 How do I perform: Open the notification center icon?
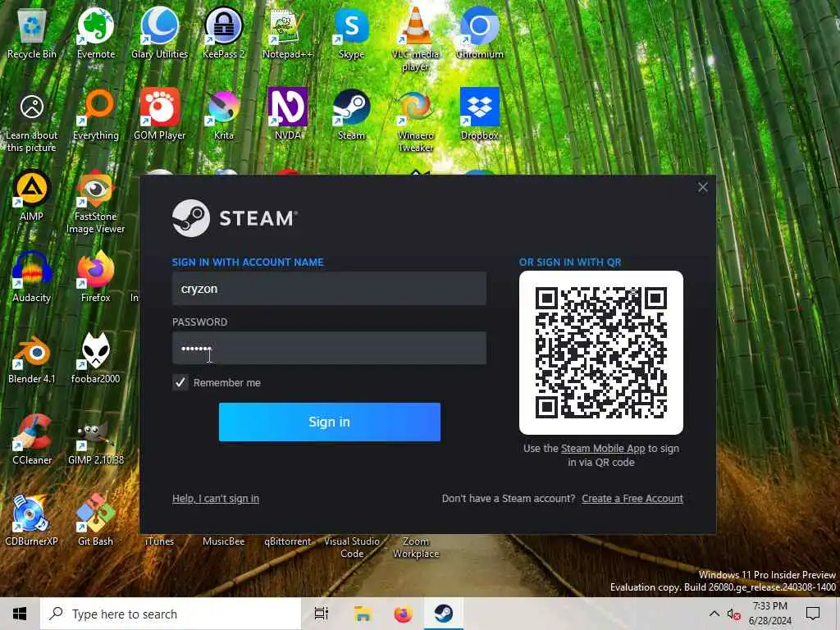(x=813, y=614)
